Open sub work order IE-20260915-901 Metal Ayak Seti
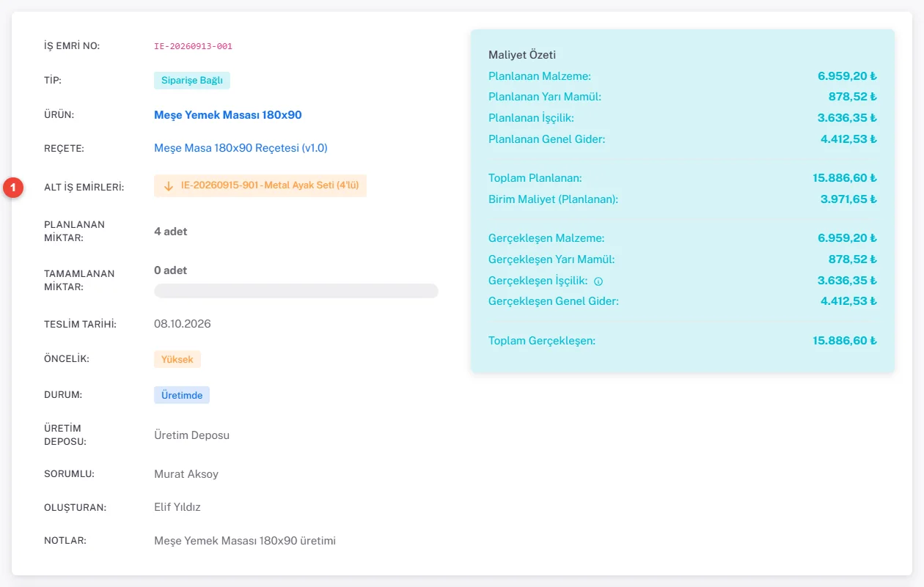Viewport: 924px width, 587px height. (260, 186)
